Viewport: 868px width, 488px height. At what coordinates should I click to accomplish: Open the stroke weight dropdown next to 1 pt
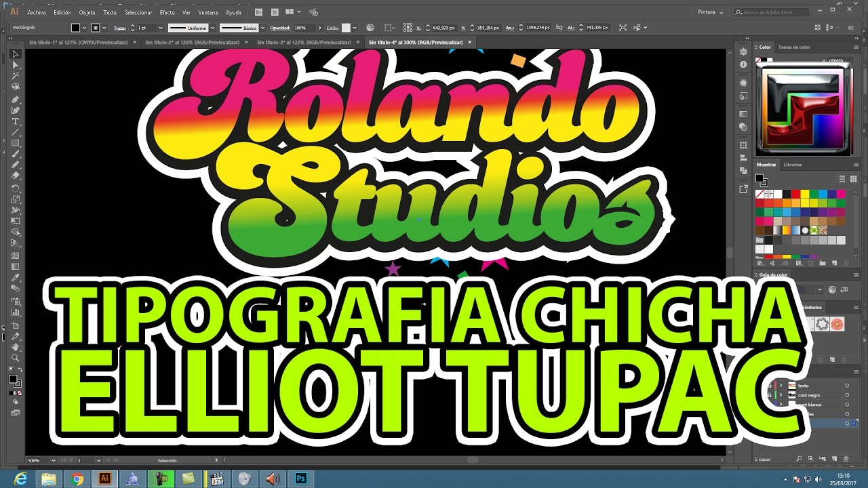click(159, 28)
